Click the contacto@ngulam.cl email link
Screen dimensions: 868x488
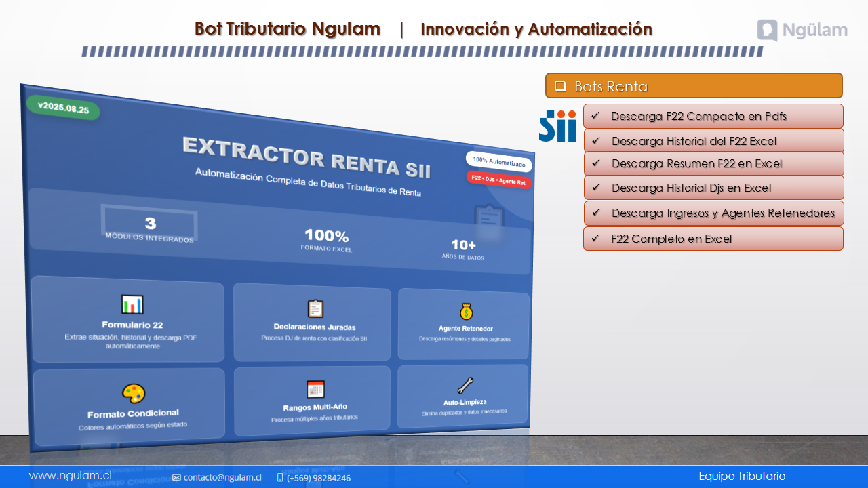pos(222,477)
